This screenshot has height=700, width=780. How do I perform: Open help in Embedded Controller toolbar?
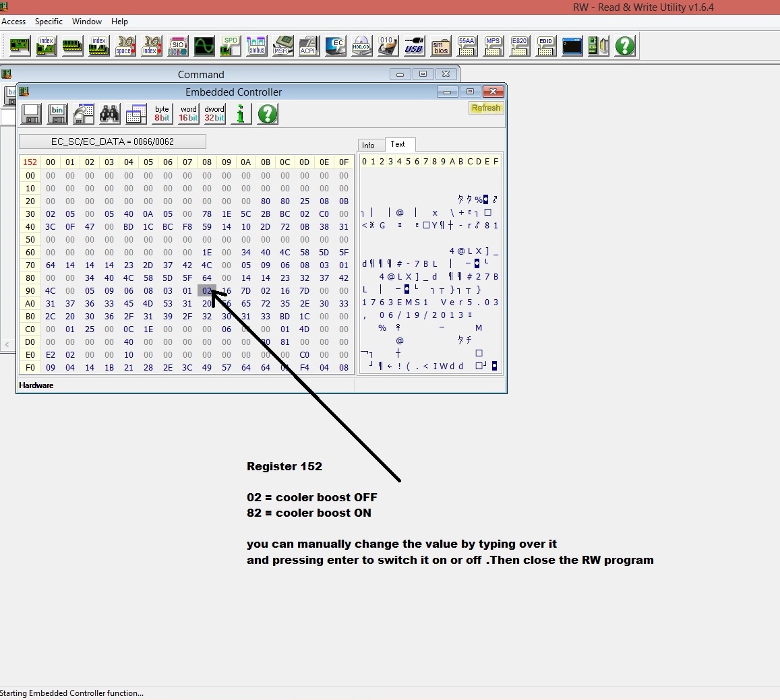pos(268,114)
